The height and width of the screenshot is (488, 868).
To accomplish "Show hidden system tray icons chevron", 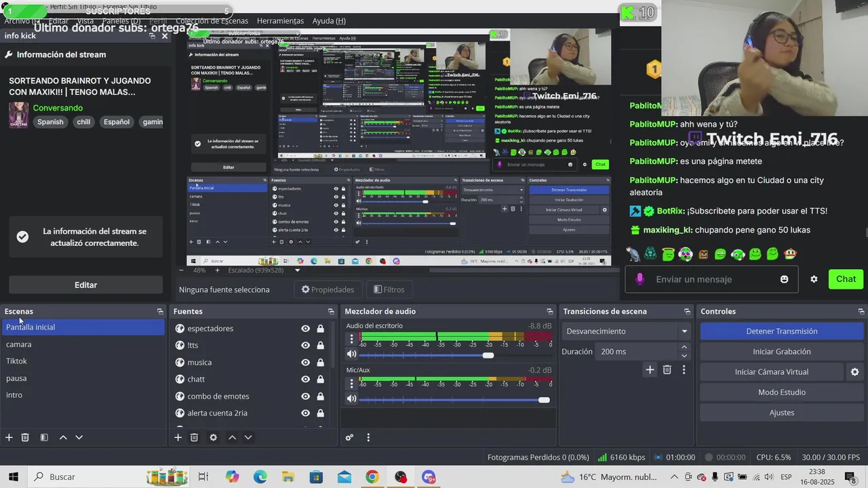I will pos(674,477).
